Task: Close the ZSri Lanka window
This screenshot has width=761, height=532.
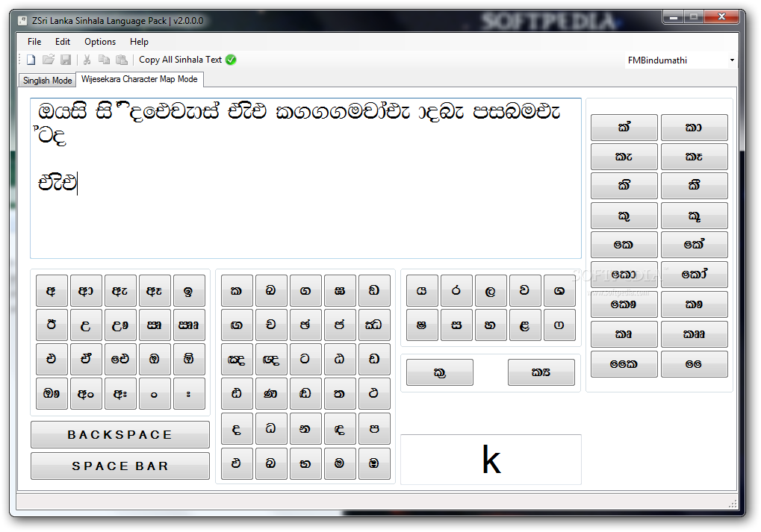Action: [721, 17]
